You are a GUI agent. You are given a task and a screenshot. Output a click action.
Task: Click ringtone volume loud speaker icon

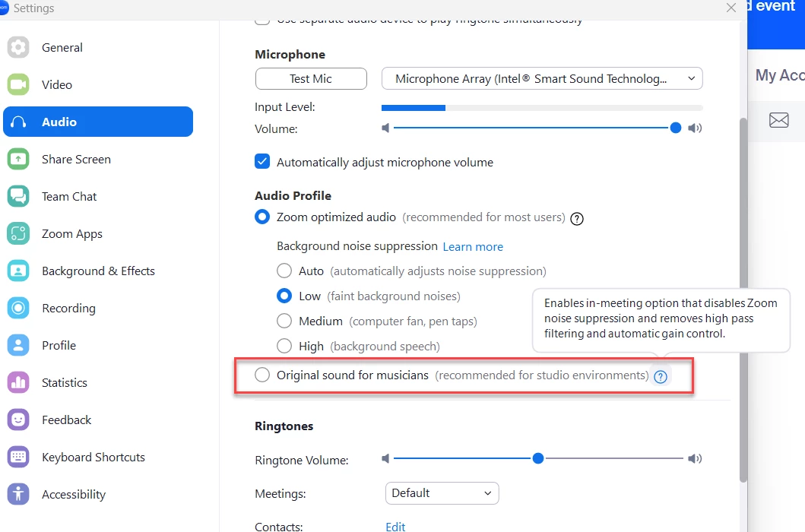tap(695, 458)
